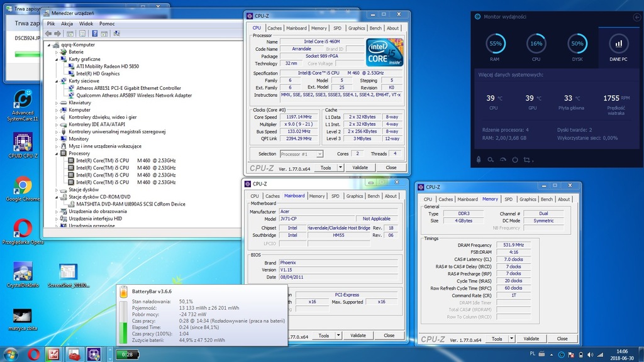Click the speedometer icon in Monitor wydajności

[502, 160]
